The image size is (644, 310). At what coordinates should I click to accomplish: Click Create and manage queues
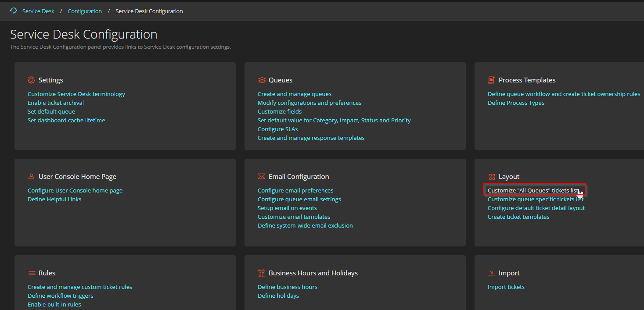(295, 93)
